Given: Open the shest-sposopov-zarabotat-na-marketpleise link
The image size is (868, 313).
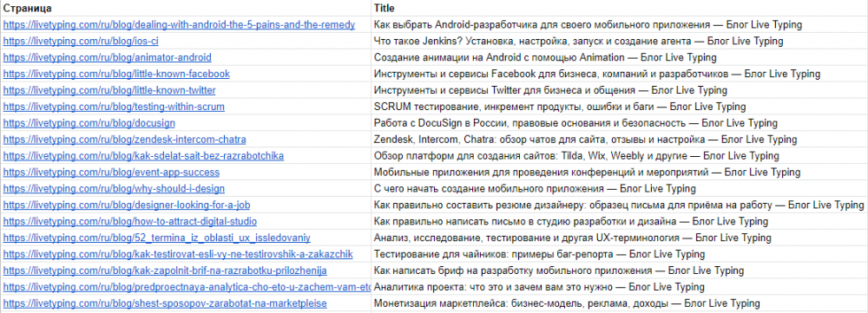Looking at the screenshot, I should point(165,303).
